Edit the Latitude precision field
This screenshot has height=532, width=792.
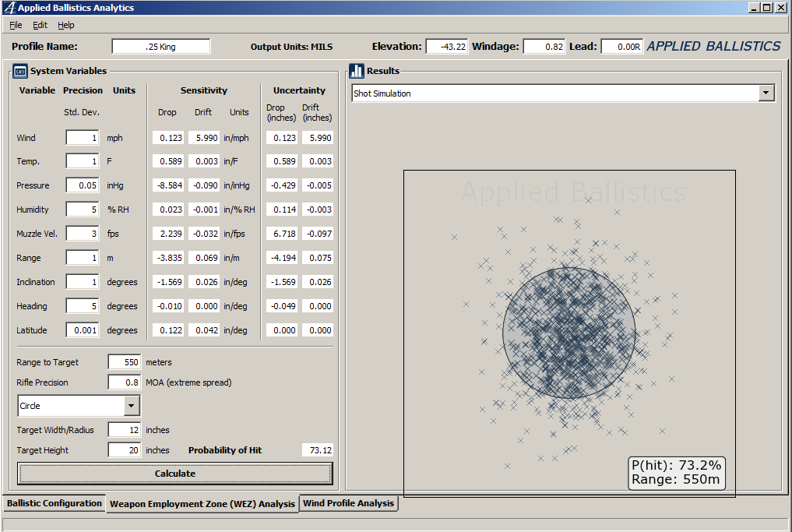pos(83,330)
